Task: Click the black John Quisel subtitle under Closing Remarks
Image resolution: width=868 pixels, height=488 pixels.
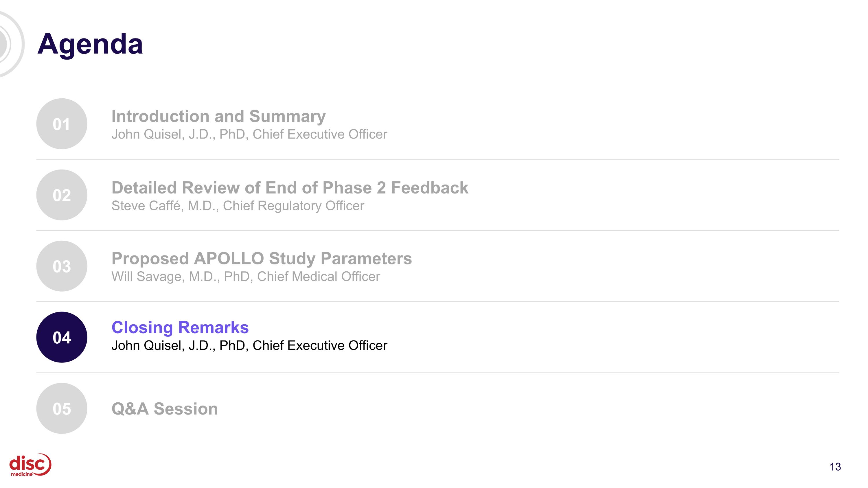Action: click(249, 346)
